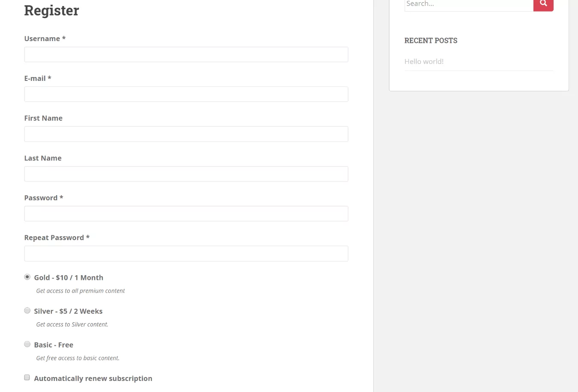
Task: Select the Gold $10 / 1 Month radio button
Action: [x=27, y=277]
